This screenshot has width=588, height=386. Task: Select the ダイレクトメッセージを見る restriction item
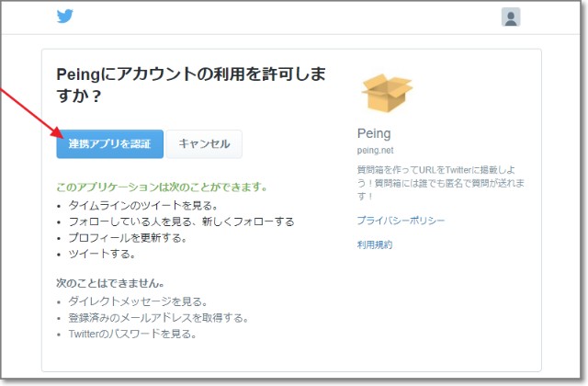[x=138, y=301]
